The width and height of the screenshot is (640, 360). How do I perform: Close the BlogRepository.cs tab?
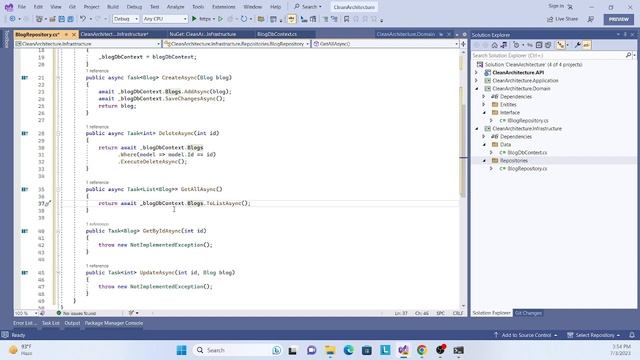tap(74, 34)
